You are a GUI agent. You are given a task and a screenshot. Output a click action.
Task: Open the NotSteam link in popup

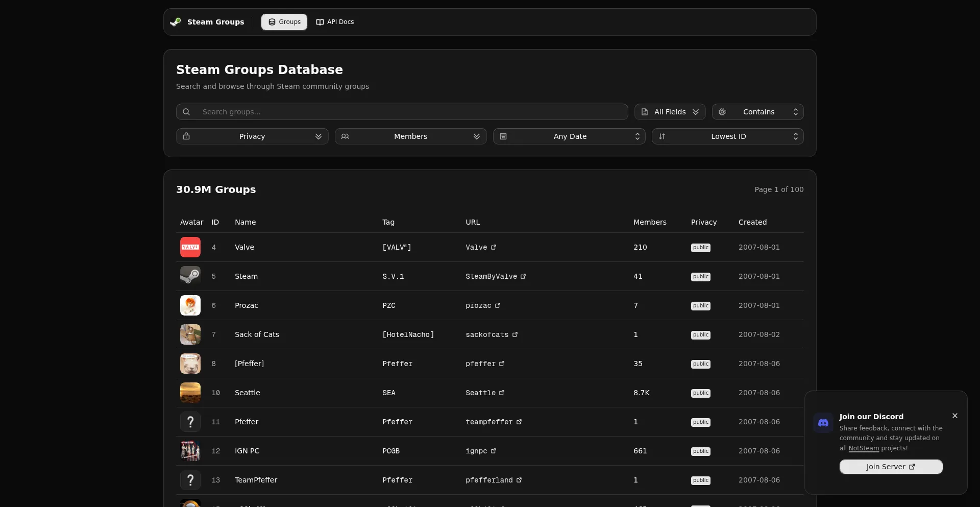864,448
